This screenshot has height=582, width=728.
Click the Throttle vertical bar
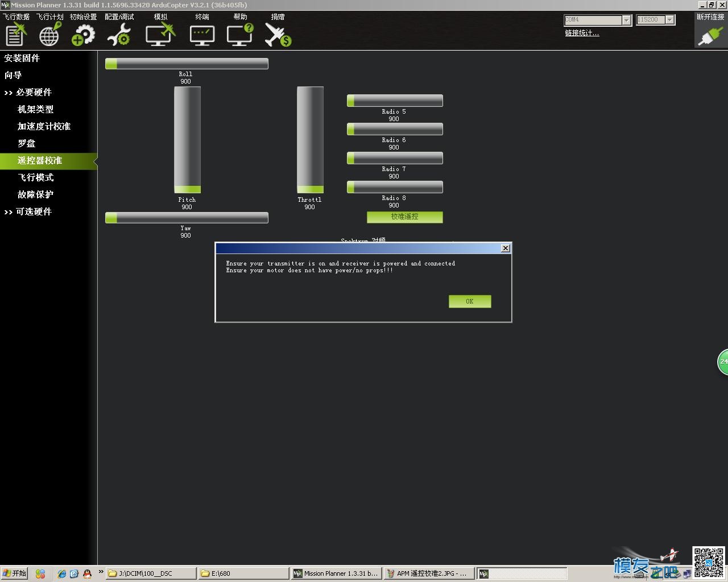click(x=310, y=140)
